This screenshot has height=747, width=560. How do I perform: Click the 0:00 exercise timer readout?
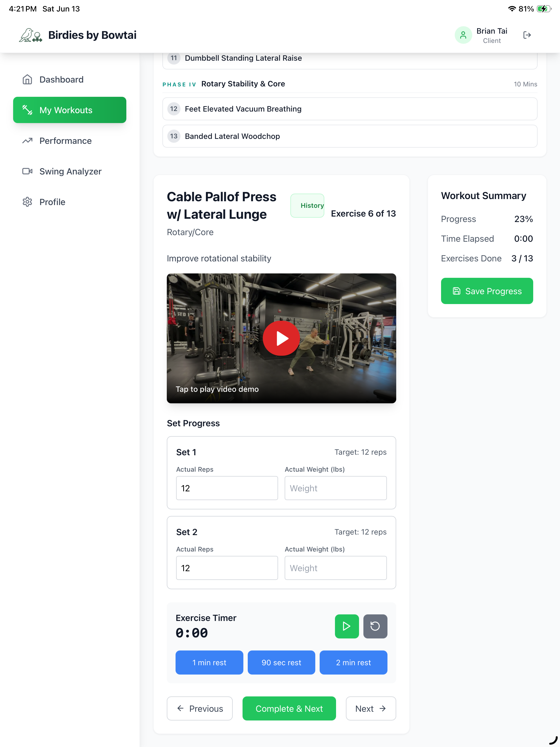tap(191, 633)
